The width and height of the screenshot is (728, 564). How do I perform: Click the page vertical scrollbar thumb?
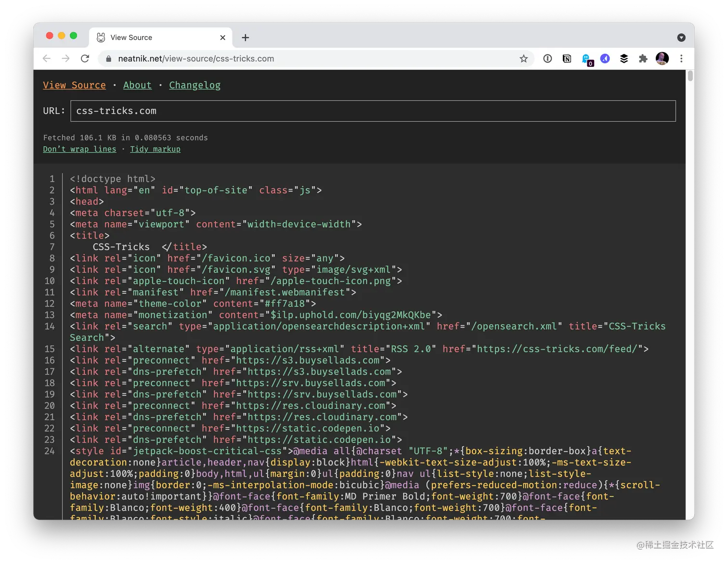click(x=690, y=76)
